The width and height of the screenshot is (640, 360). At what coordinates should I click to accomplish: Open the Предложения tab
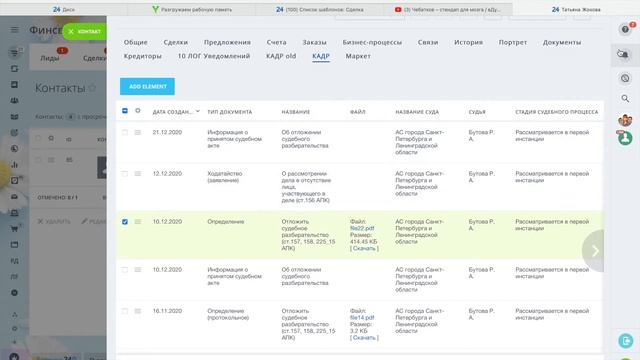coord(227,42)
